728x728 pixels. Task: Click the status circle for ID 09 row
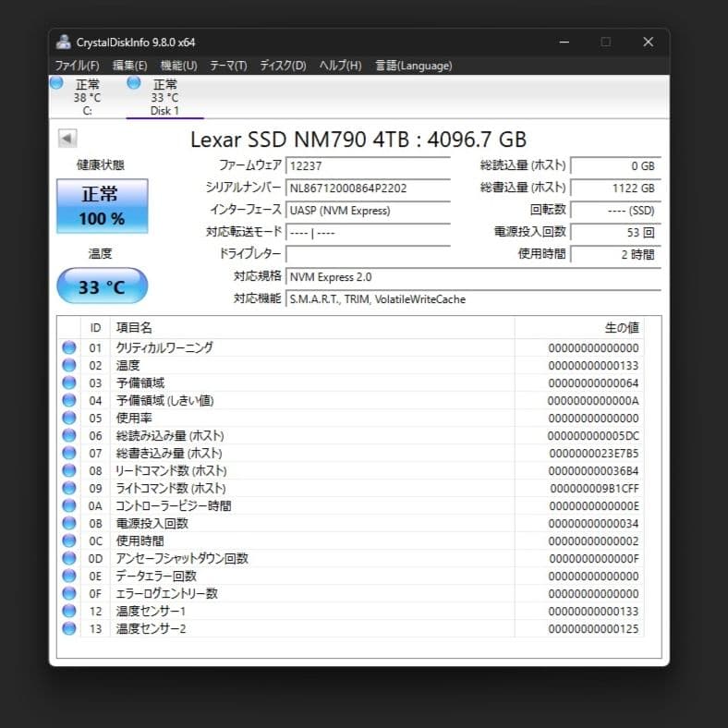pyautogui.click(x=69, y=488)
